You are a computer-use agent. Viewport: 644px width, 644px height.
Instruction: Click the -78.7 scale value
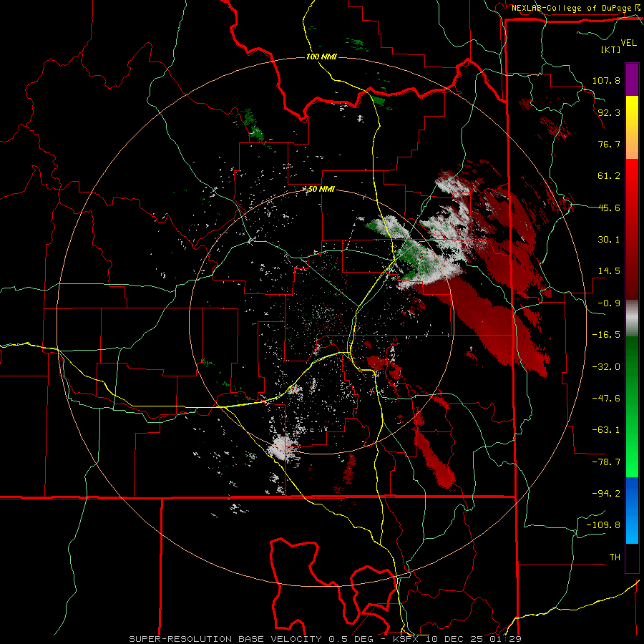pyautogui.click(x=606, y=462)
